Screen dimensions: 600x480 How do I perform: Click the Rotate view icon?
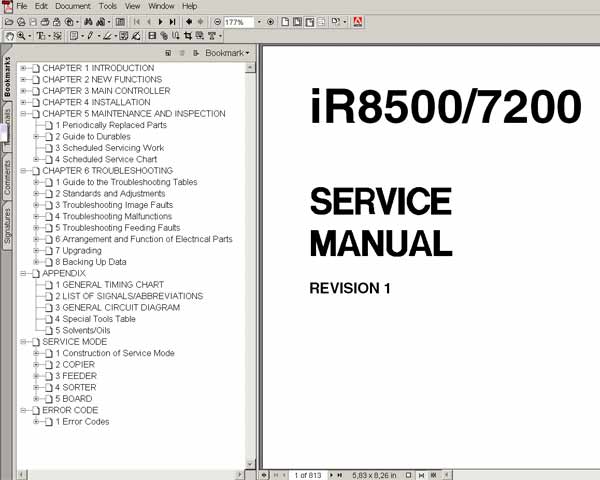[x=335, y=22]
